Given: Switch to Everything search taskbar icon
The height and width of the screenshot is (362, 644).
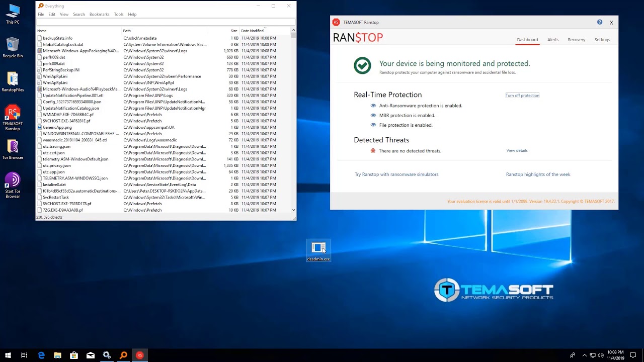Looking at the screenshot, I should [x=123, y=355].
